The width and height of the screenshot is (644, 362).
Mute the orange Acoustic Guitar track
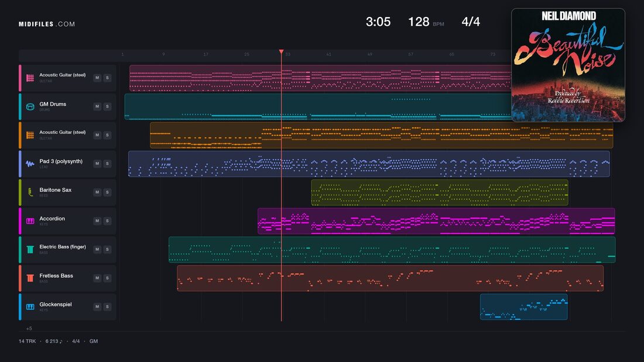pyautogui.click(x=97, y=135)
